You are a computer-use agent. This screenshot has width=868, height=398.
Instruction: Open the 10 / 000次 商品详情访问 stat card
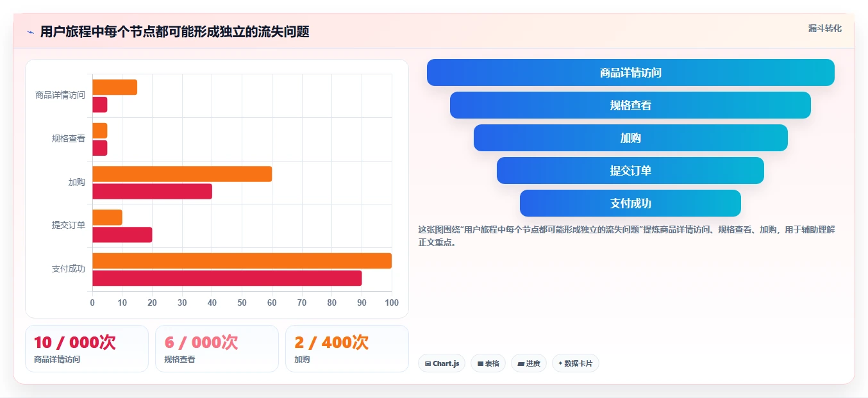87,349
